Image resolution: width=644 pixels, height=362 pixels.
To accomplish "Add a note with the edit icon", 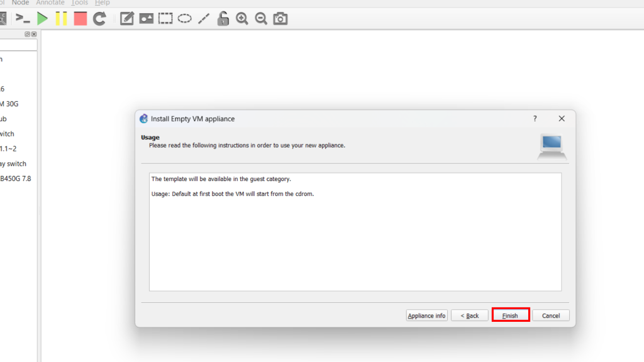I will (127, 18).
